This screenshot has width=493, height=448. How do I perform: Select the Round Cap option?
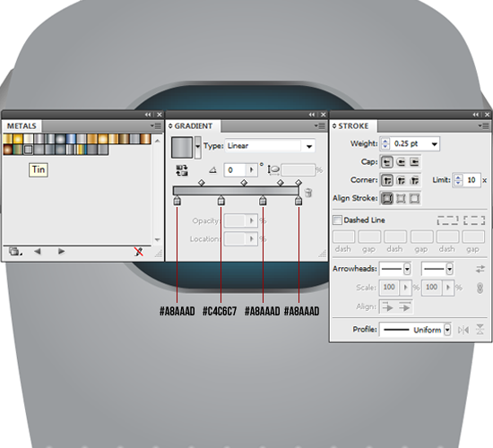pyautogui.click(x=401, y=162)
